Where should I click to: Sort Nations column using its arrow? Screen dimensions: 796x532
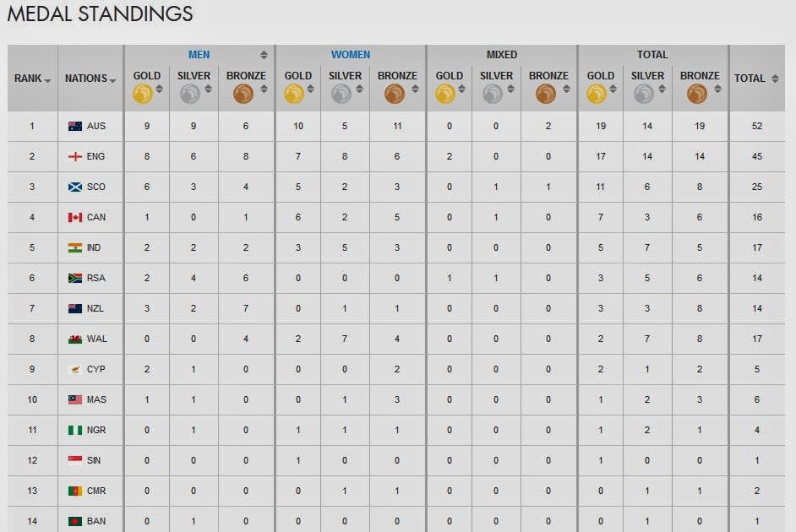(x=112, y=81)
